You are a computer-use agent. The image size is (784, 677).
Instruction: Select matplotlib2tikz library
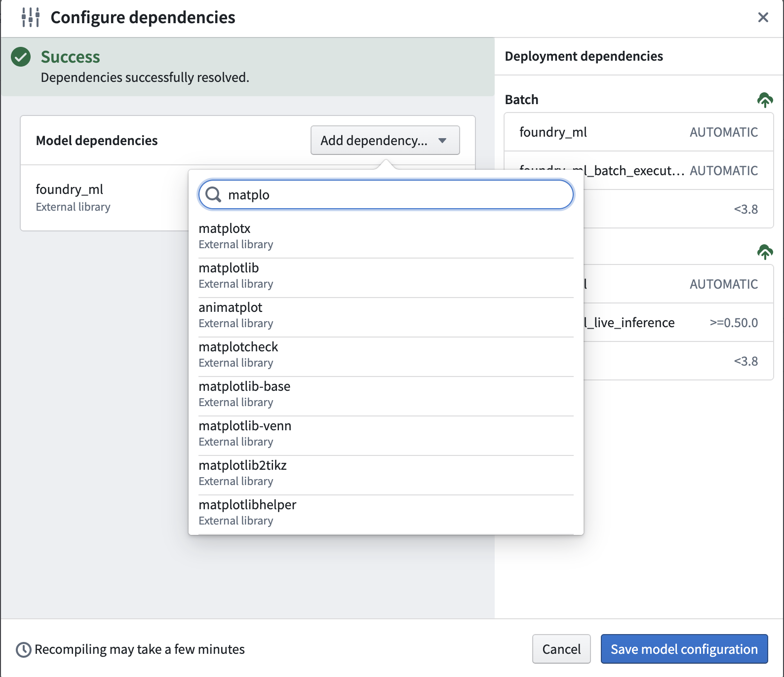pos(386,473)
